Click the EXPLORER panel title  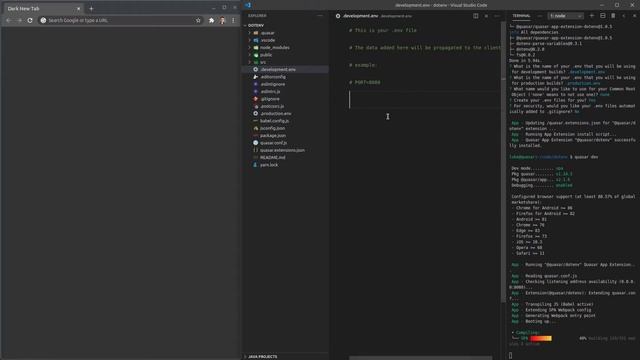point(257,16)
